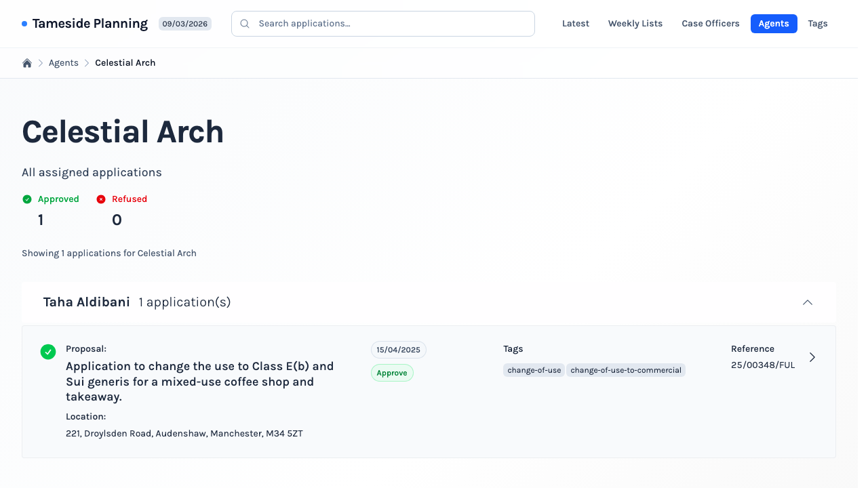Click the Agents breadcrumb link
Screen dimensions: 868x488
point(64,63)
